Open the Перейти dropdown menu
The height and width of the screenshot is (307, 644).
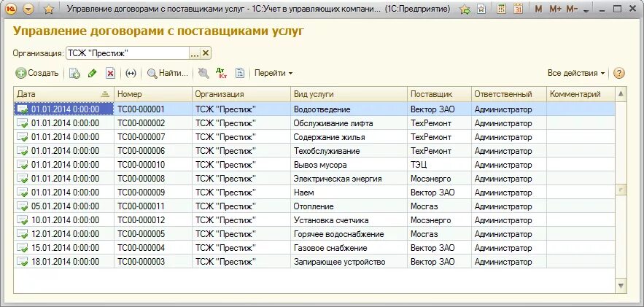[273, 73]
